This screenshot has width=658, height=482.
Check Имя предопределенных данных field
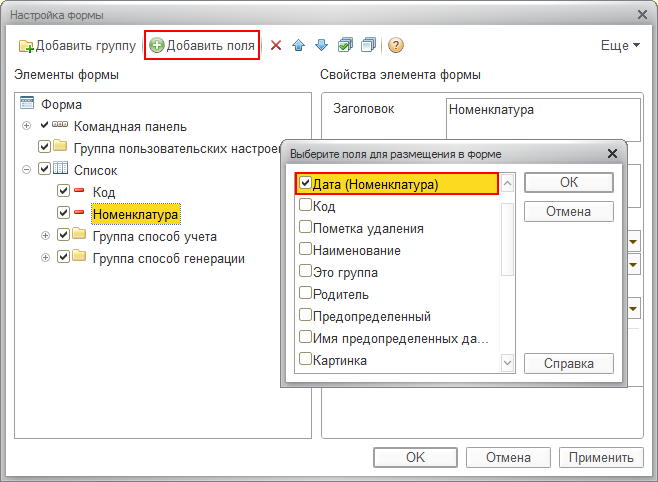(305, 337)
